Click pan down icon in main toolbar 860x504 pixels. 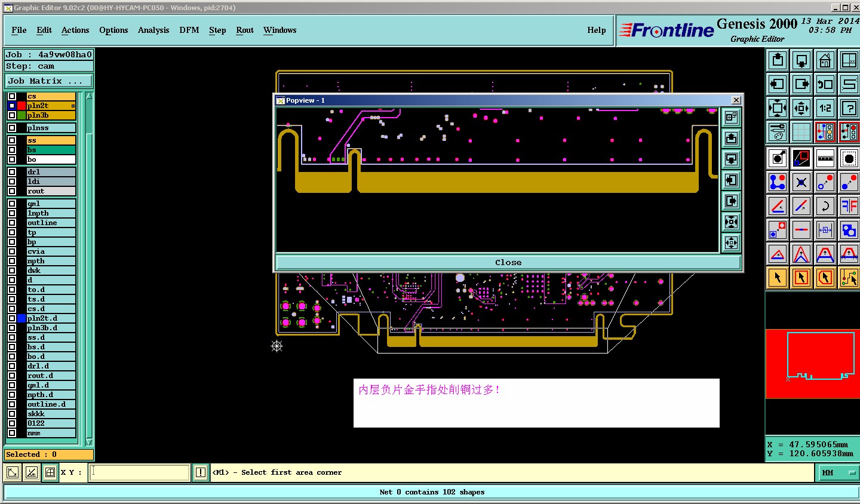801,60
